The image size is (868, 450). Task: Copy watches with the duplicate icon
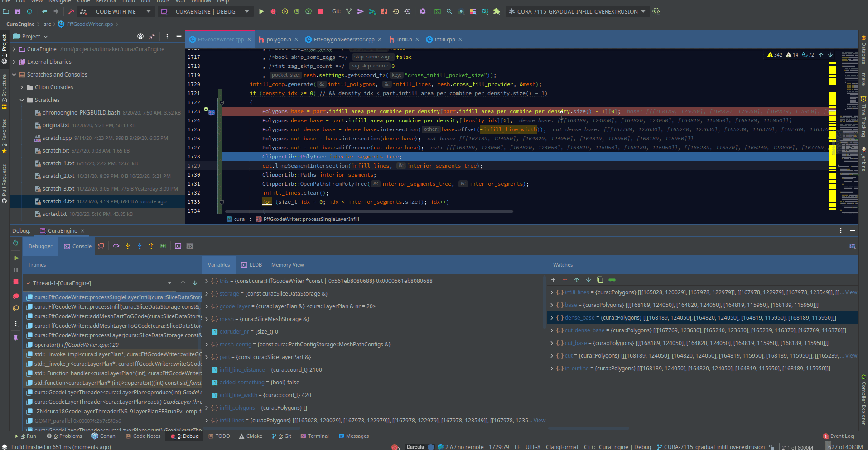coord(600,280)
